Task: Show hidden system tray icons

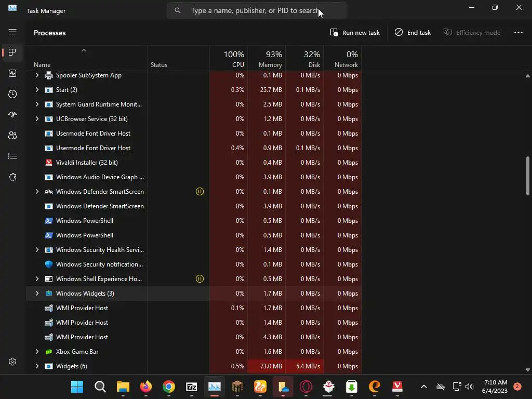Action: (x=424, y=387)
